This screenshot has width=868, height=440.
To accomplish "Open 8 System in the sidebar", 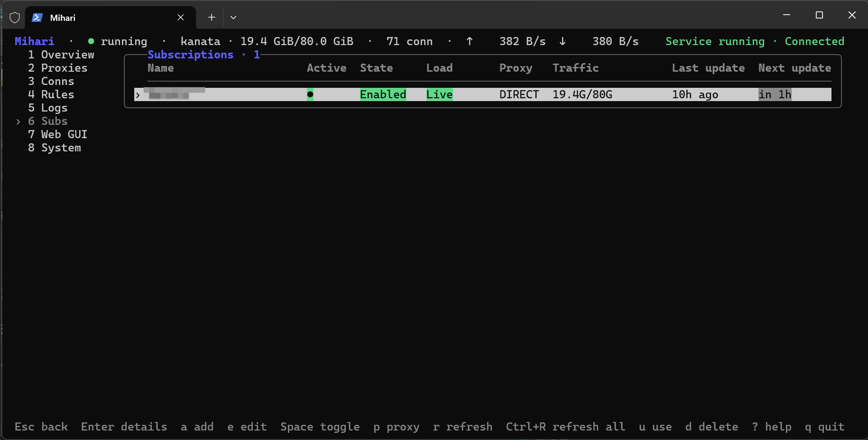I will (x=55, y=148).
